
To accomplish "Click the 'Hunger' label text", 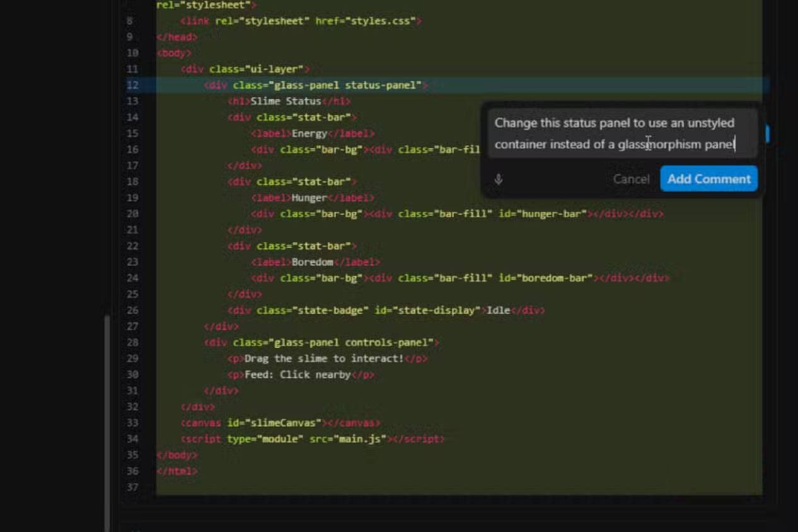I will click(x=309, y=198).
